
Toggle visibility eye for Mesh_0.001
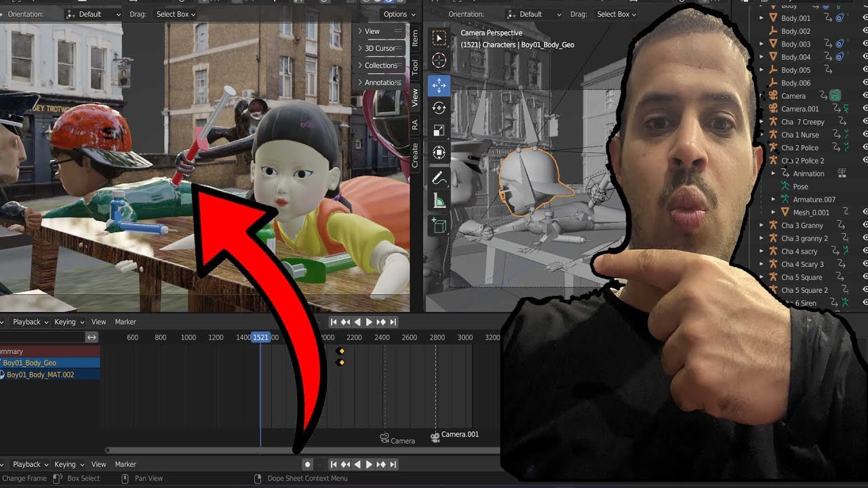click(x=865, y=213)
